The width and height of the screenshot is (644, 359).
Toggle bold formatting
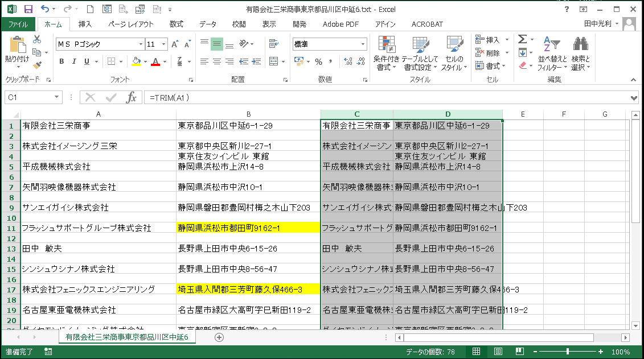click(x=61, y=61)
